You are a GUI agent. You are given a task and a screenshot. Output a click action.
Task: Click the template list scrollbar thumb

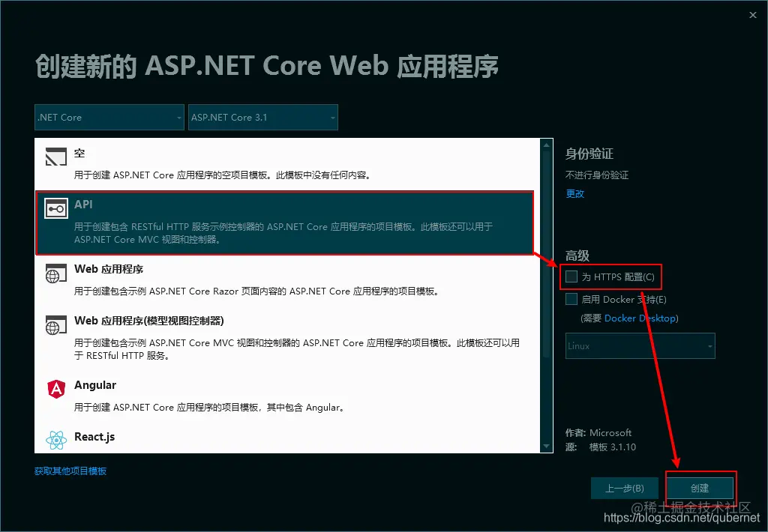(547, 255)
